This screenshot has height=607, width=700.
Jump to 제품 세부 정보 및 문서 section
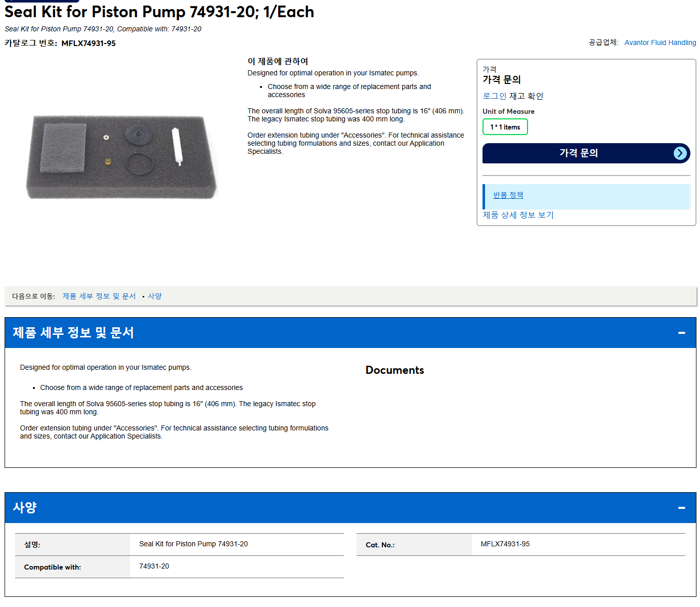coord(99,296)
